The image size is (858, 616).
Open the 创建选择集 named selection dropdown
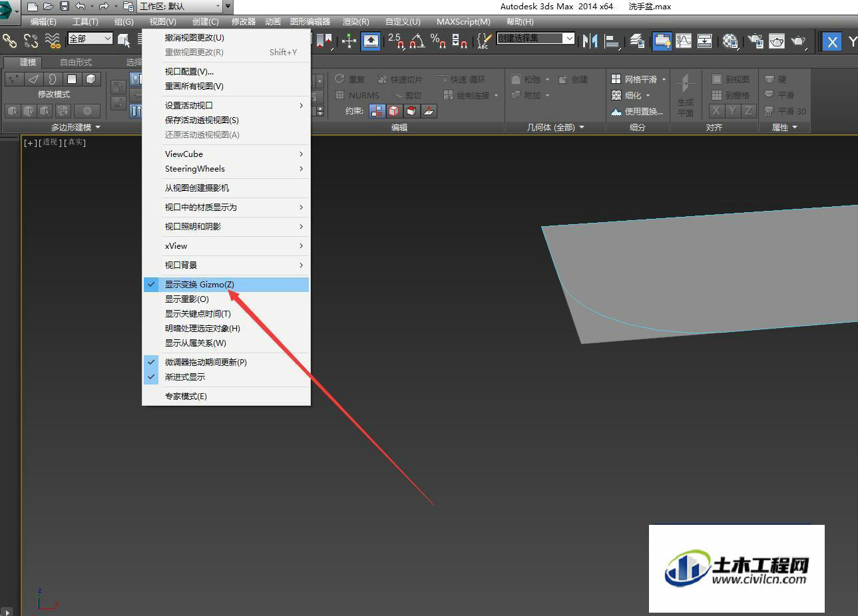click(x=536, y=39)
